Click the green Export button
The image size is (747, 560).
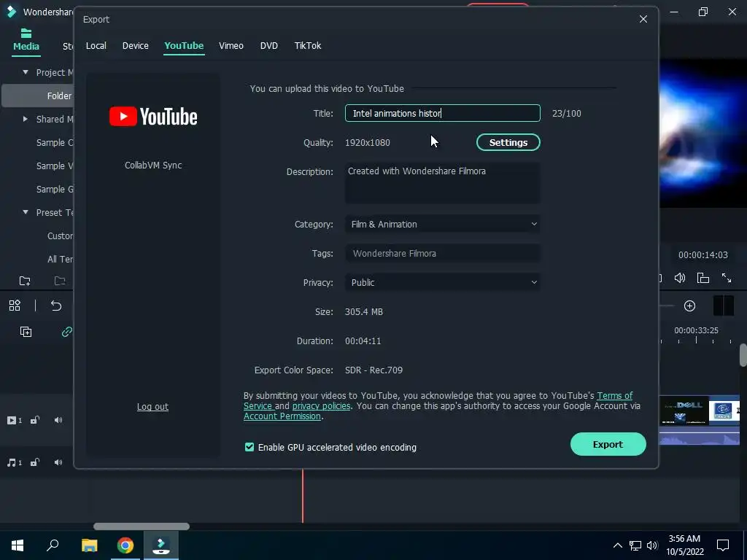608,444
